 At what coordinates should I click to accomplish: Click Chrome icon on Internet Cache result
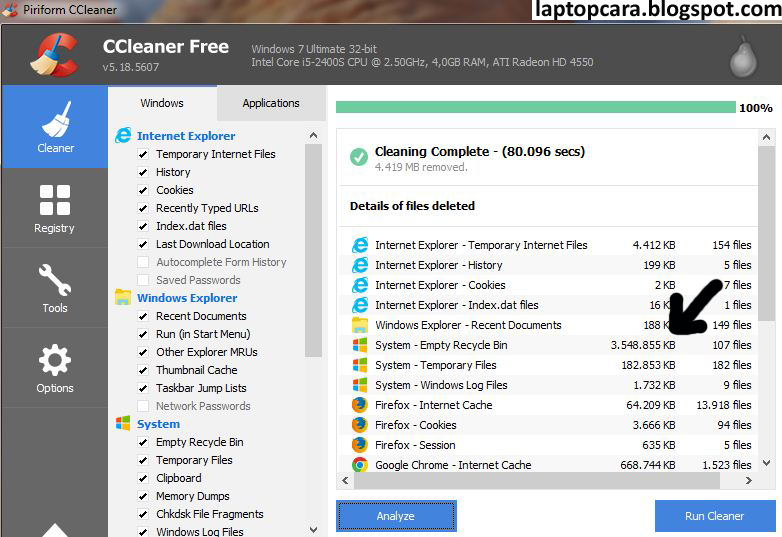click(360, 465)
